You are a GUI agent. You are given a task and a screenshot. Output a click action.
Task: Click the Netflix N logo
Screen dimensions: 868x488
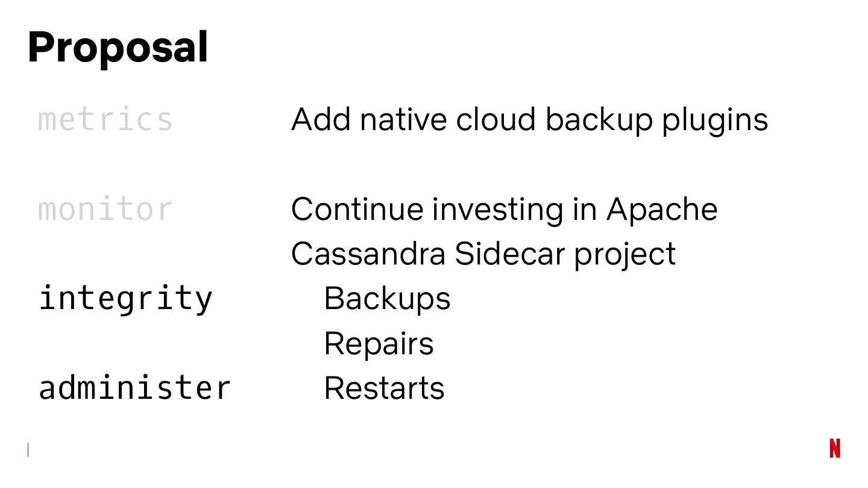tap(835, 448)
